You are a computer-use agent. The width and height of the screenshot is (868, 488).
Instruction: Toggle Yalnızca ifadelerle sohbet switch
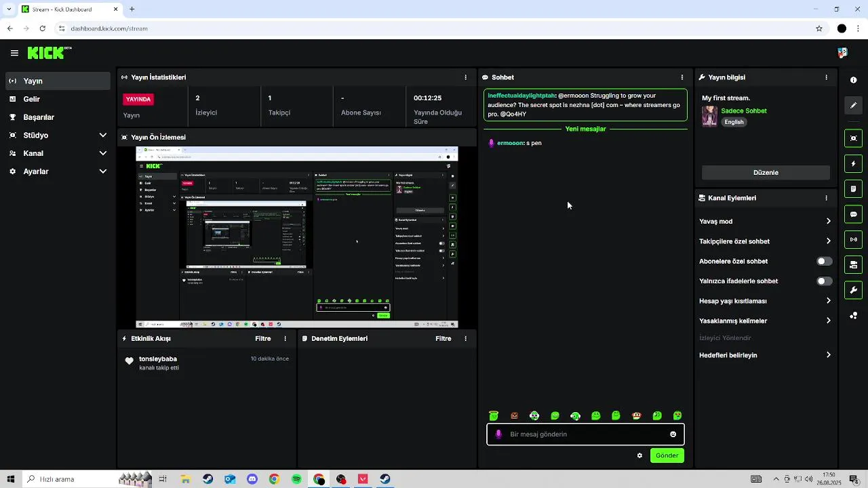click(x=824, y=281)
